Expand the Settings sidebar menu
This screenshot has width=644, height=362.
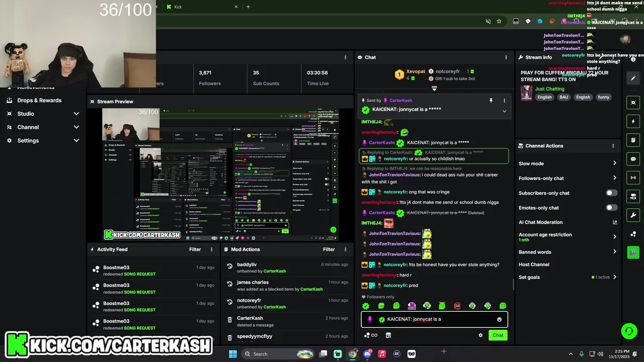(x=76, y=140)
